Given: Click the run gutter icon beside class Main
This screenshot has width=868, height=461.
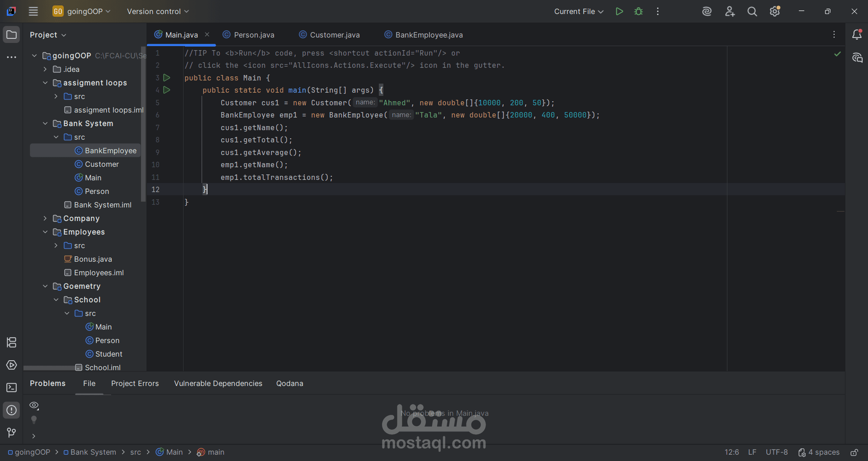Looking at the screenshot, I should pyautogui.click(x=167, y=78).
